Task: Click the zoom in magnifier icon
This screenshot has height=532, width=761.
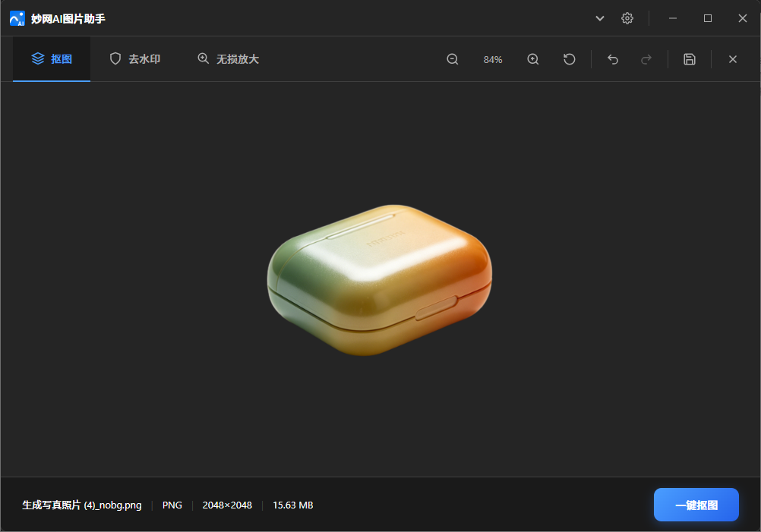Action: pos(533,59)
